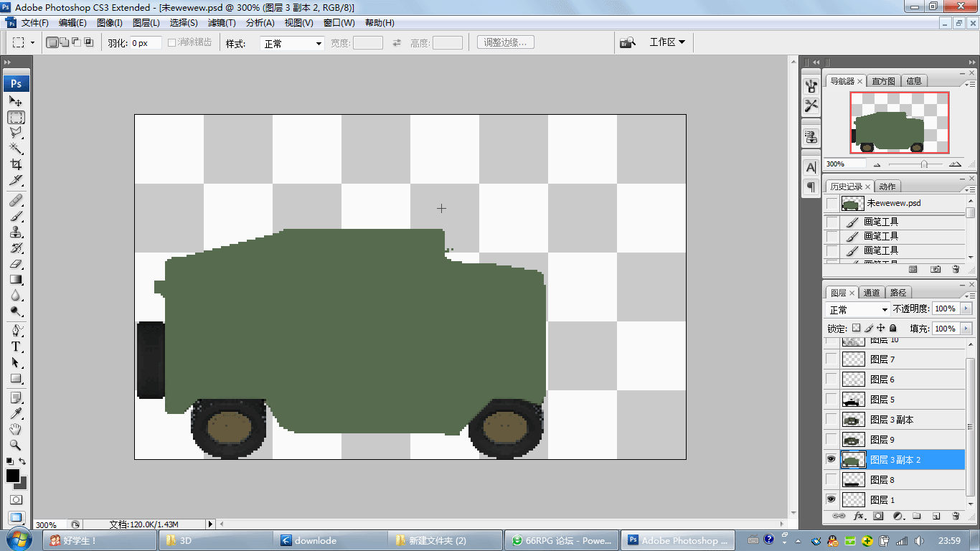Open the 填充 slider arrow
This screenshot has width=980, height=551.
click(966, 329)
